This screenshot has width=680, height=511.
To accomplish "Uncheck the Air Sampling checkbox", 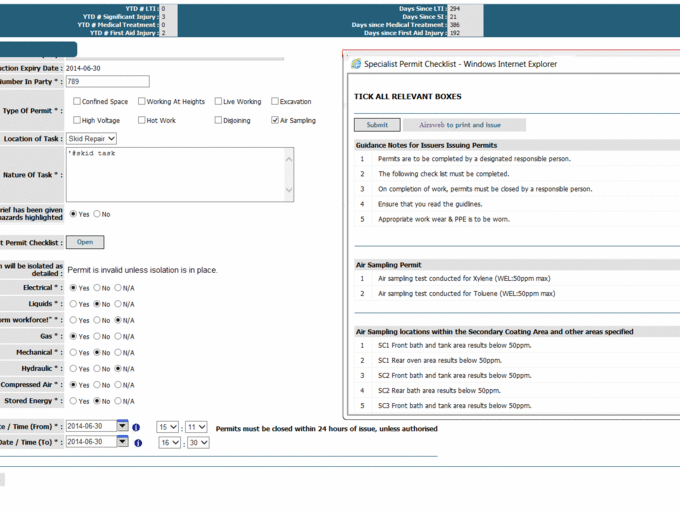I will pos(275,120).
